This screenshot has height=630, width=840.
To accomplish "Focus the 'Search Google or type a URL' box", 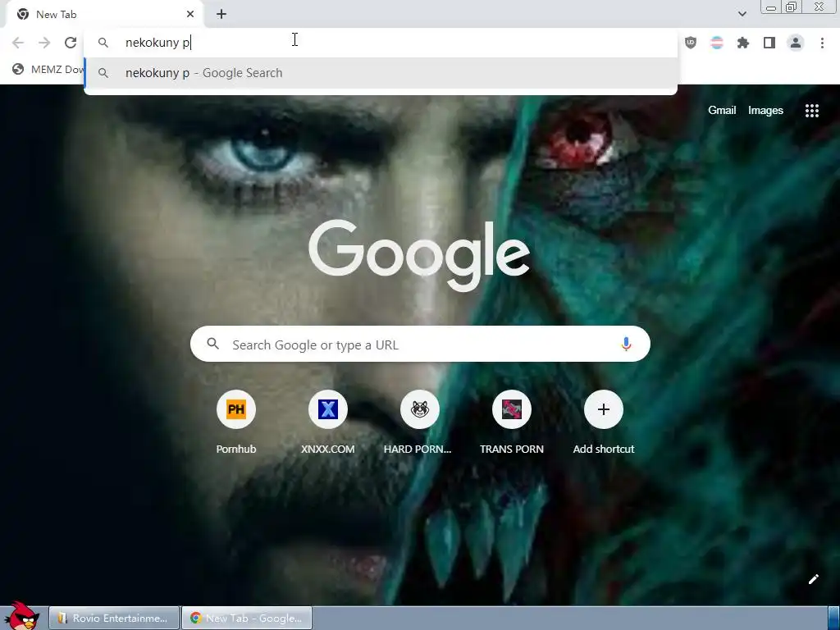I will (420, 344).
